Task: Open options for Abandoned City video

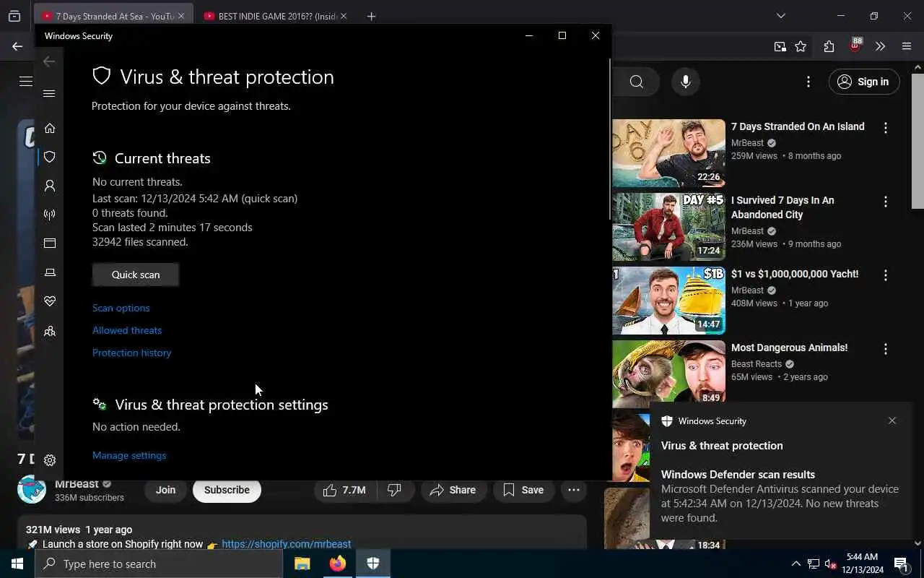Action: click(886, 202)
